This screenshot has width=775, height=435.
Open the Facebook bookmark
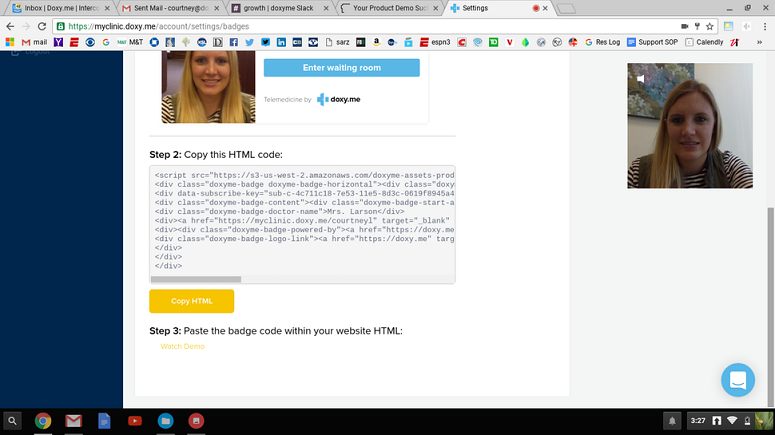tap(234, 43)
